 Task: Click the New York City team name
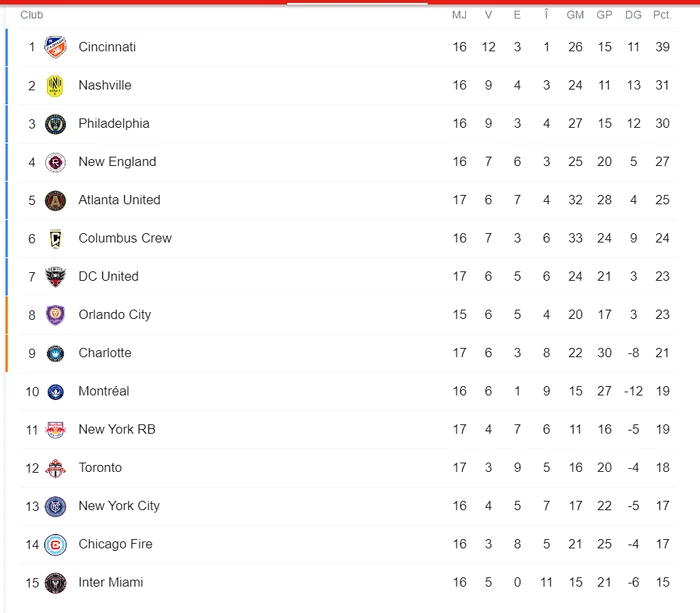[x=119, y=506]
